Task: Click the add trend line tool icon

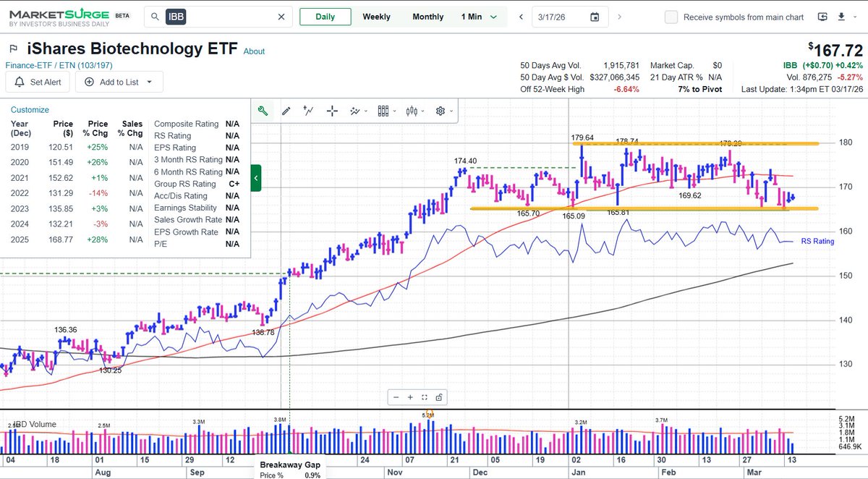Action: pos(309,111)
